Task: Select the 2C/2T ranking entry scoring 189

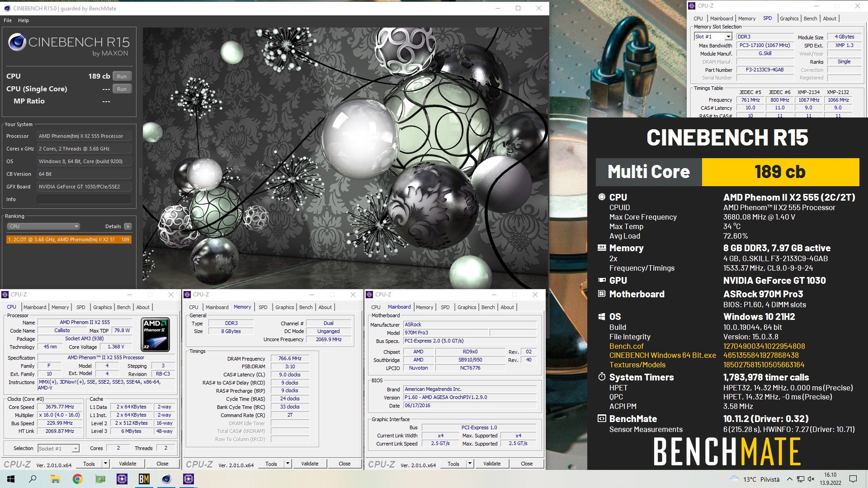Action: (69, 239)
